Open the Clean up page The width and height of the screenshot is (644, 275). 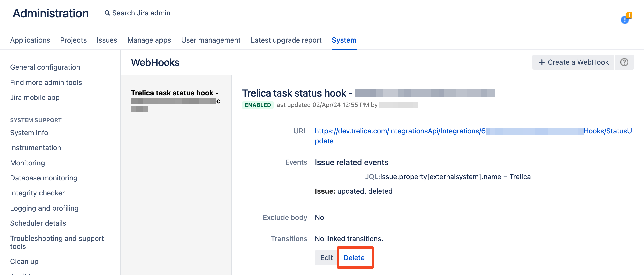24,261
